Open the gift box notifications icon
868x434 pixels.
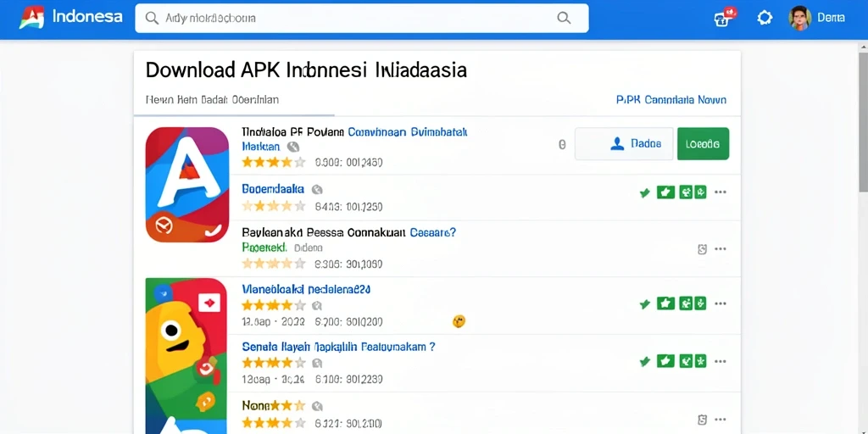click(x=723, y=18)
